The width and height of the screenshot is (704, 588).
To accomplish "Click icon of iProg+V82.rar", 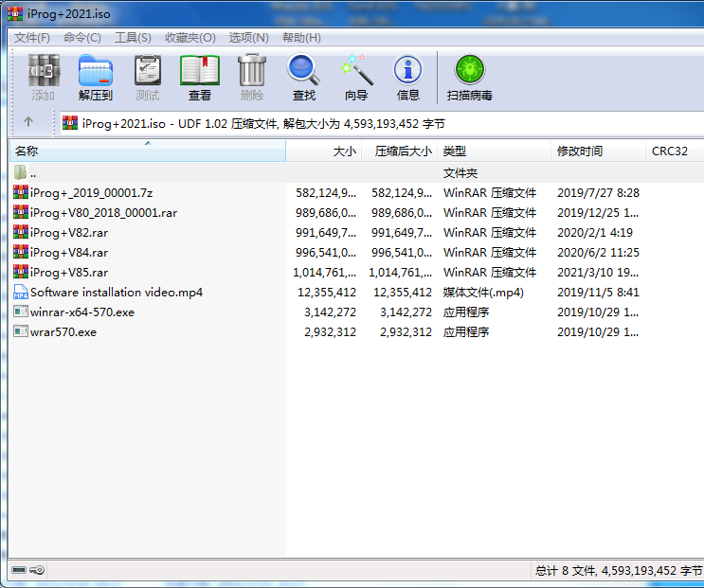I will [21, 232].
